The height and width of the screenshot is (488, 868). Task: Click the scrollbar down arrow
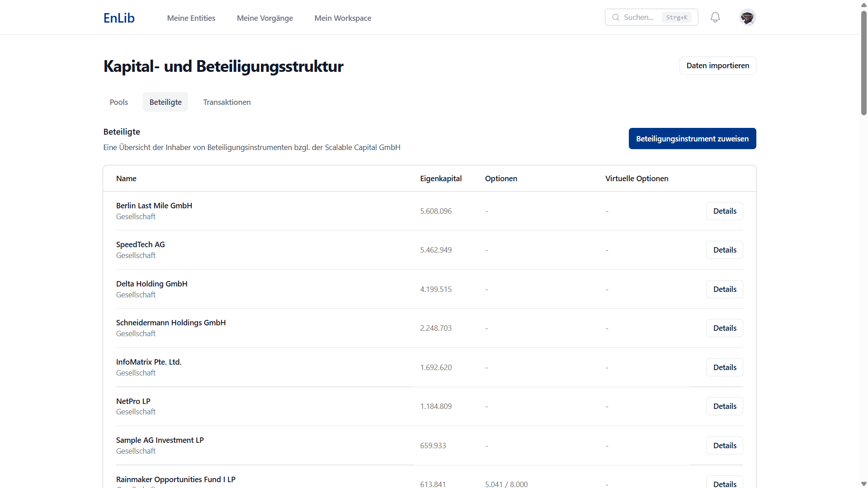(x=863, y=484)
